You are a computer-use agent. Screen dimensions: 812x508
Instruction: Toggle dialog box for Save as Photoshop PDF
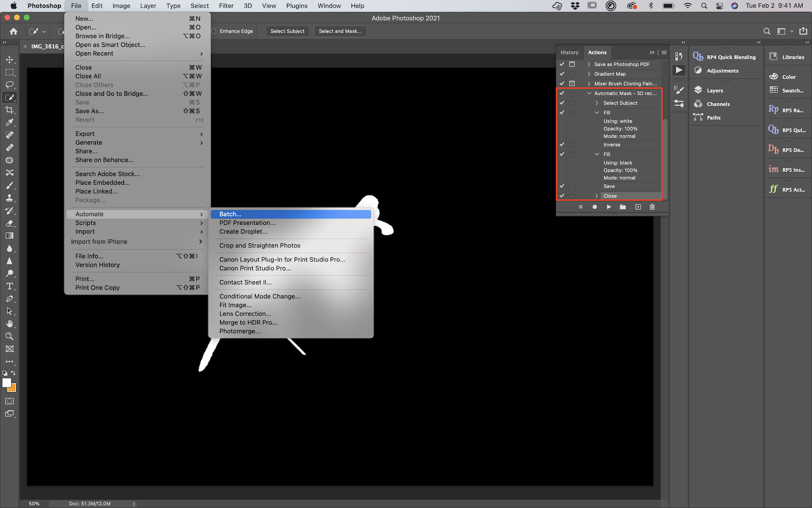click(x=572, y=64)
